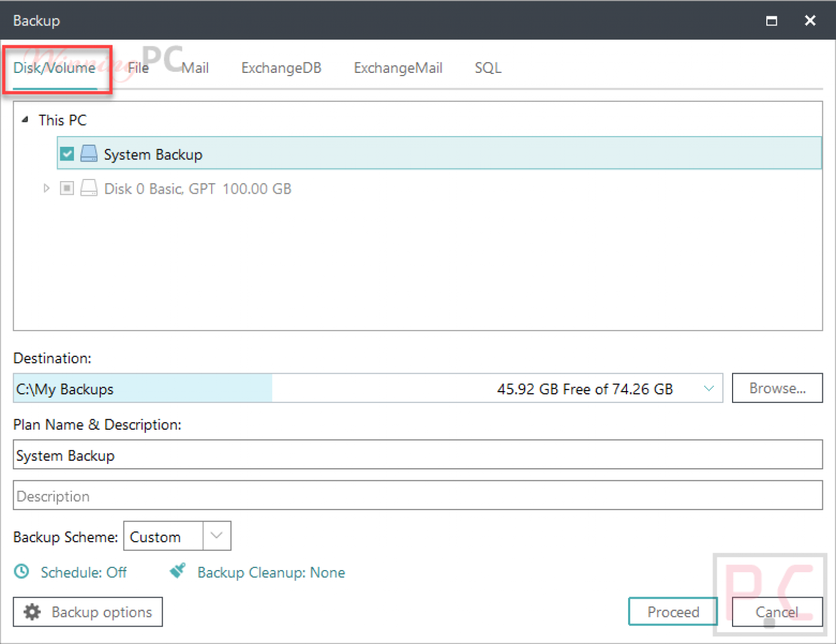836x644 pixels.
Task: Maximize the Backup window
Action: [x=771, y=21]
